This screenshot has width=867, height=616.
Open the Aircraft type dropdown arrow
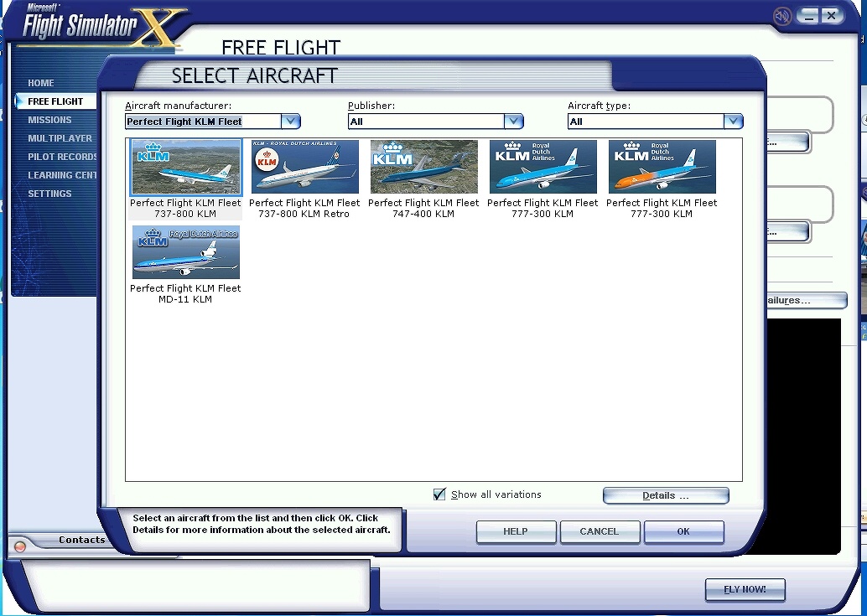tap(733, 121)
